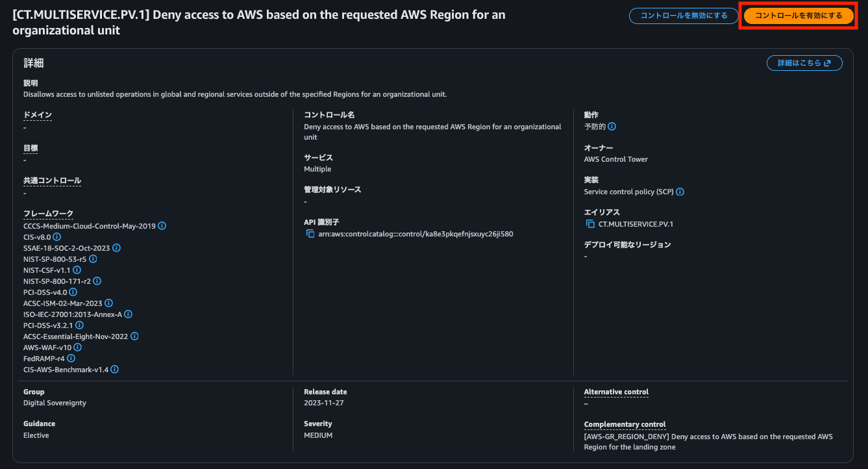The width and height of the screenshot is (868, 469).
Task: Click info icon beside CIS-v8.0
Action: (58, 237)
